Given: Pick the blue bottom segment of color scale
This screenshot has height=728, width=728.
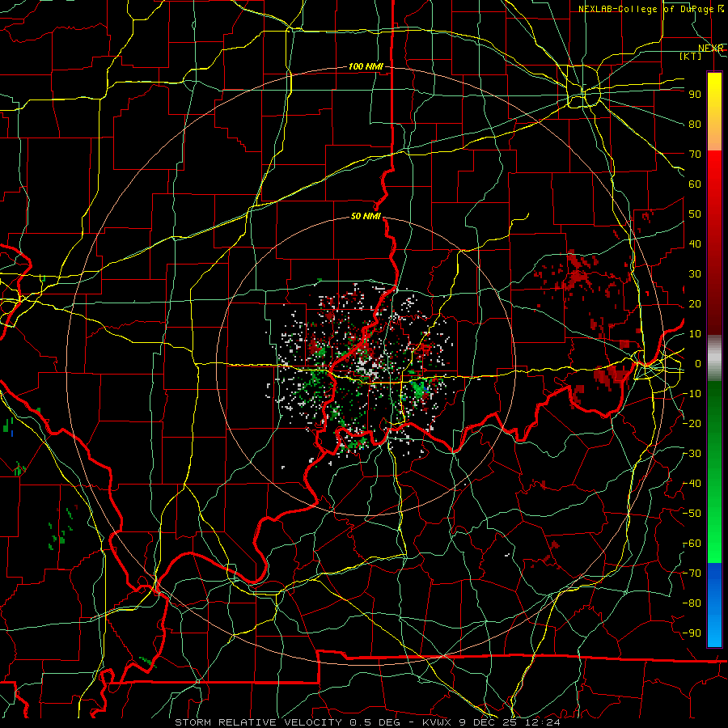Looking at the screenshot, I should coord(714,605).
